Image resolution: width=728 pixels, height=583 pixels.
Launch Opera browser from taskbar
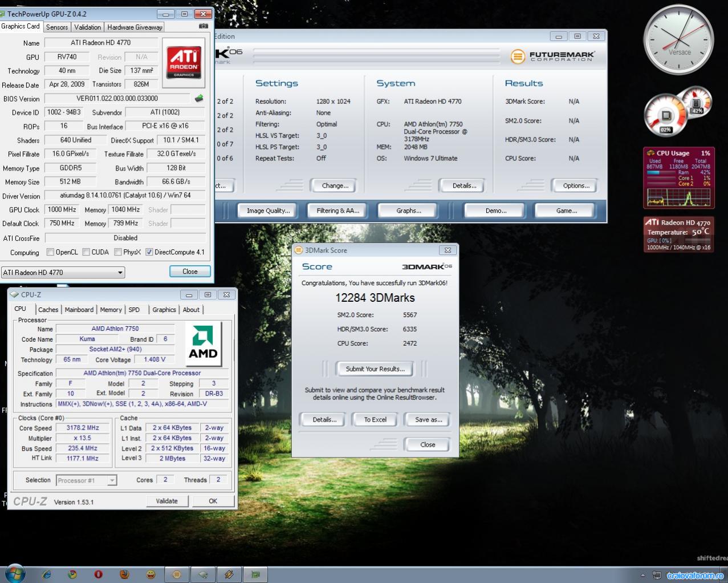point(99,574)
